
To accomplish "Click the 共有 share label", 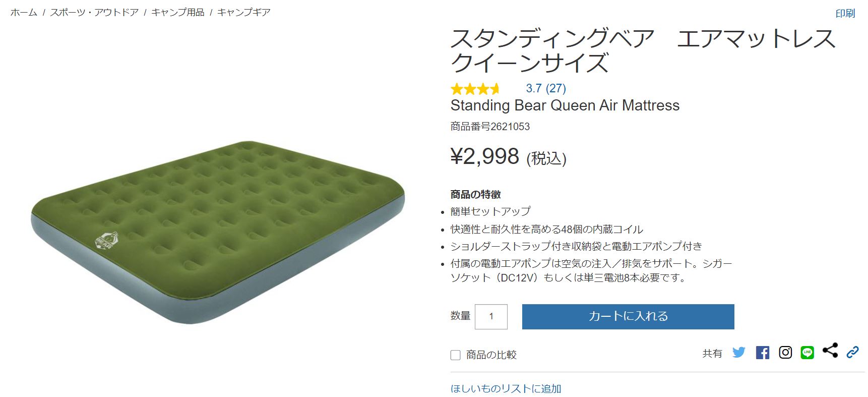I will pyautogui.click(x=712, y=353).
